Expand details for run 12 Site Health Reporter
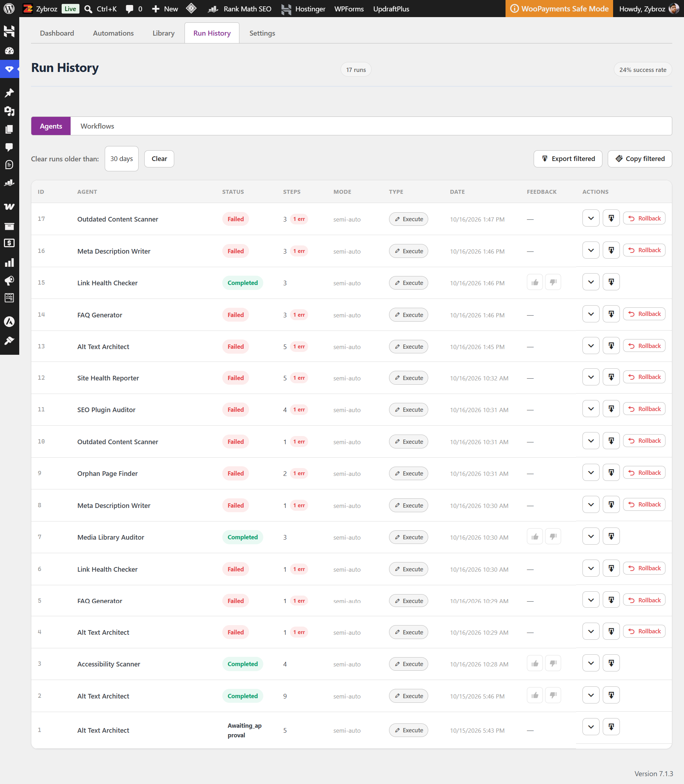 coord(591,377)
